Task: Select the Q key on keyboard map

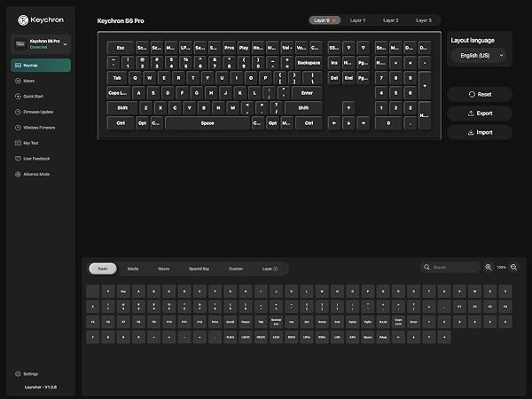Action: [136, 78]
